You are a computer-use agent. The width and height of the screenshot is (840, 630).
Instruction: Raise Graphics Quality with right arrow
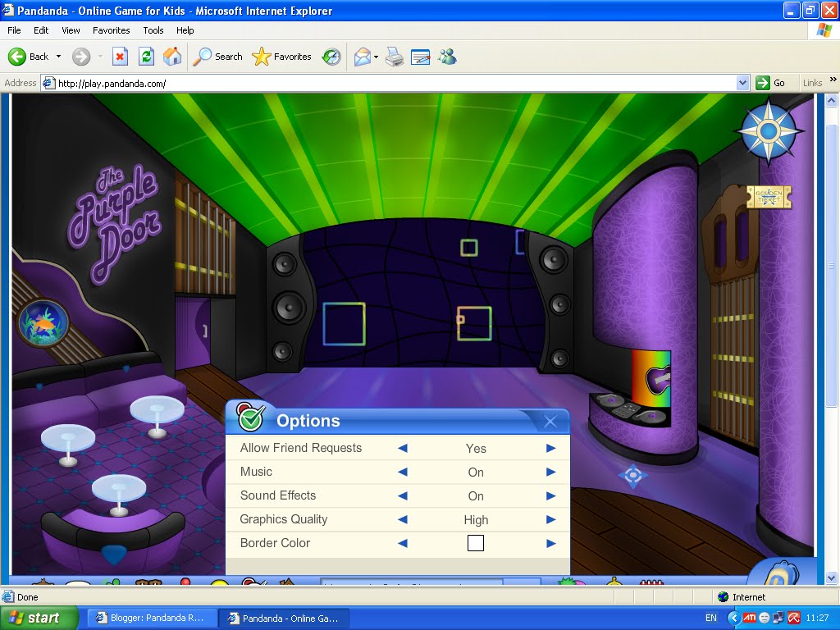550,519
